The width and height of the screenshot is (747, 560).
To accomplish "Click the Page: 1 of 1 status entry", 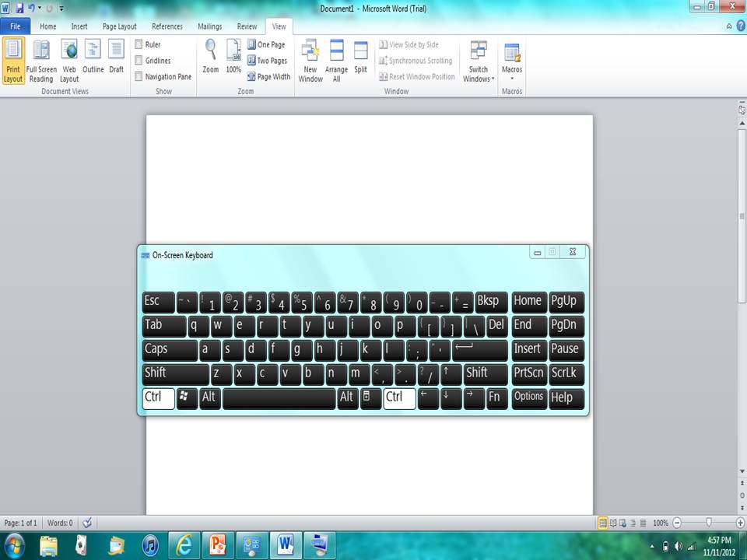I will pos(20,523).
